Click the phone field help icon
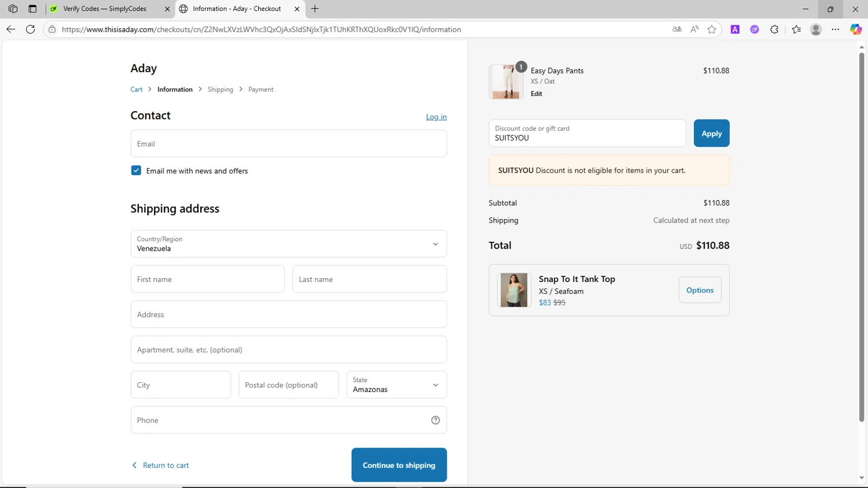The width and height of the screenshot is (868, 488). (x=436, y=420)
